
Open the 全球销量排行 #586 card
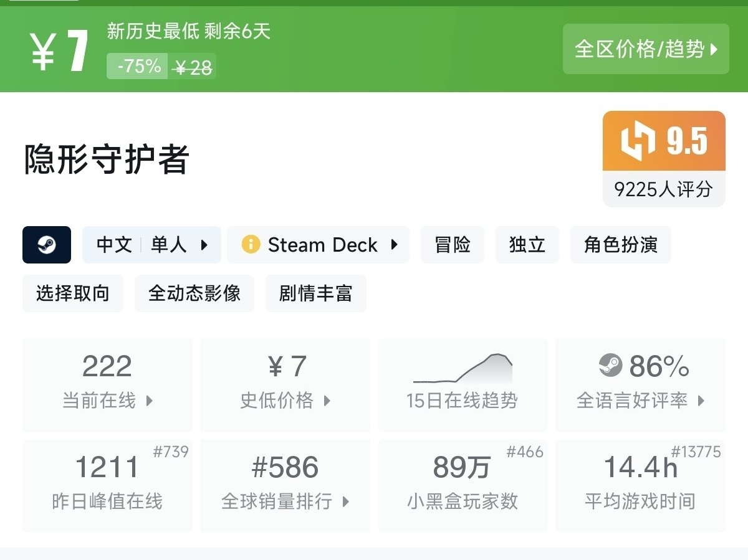(x=285, y=485)
